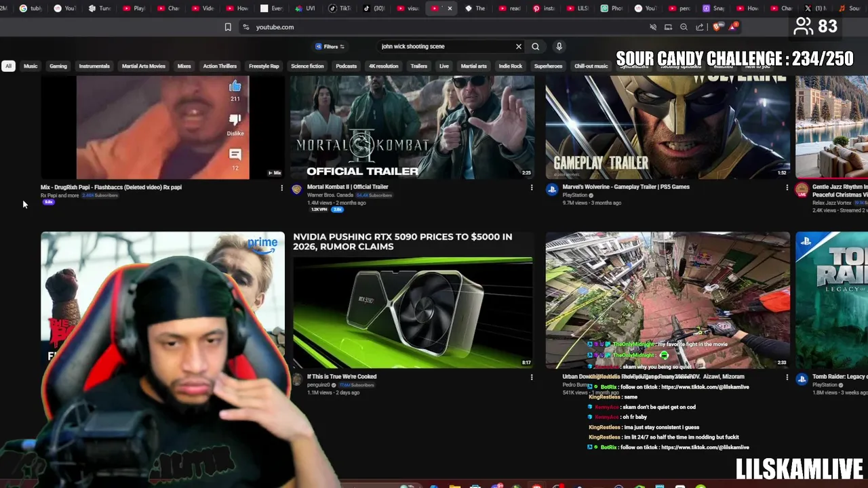
Task: Select the Martial Arts Movies chip
Action: 143,66
